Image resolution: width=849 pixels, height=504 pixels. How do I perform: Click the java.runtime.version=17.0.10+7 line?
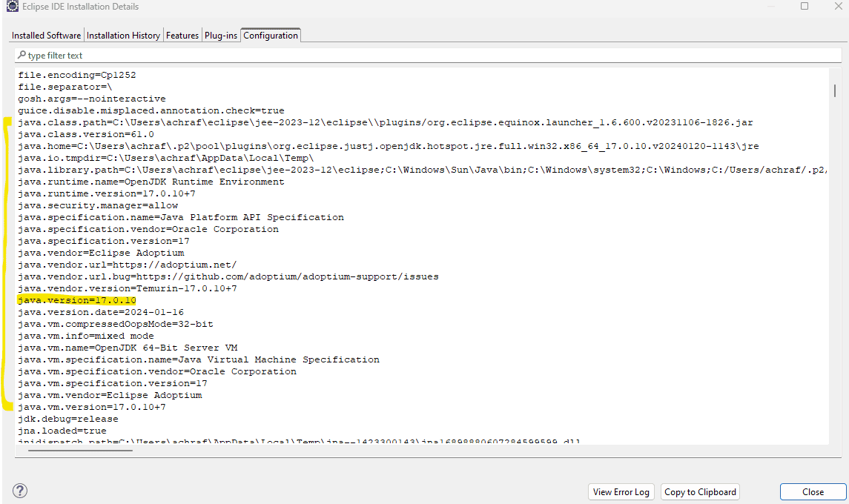tap(107, 193)
